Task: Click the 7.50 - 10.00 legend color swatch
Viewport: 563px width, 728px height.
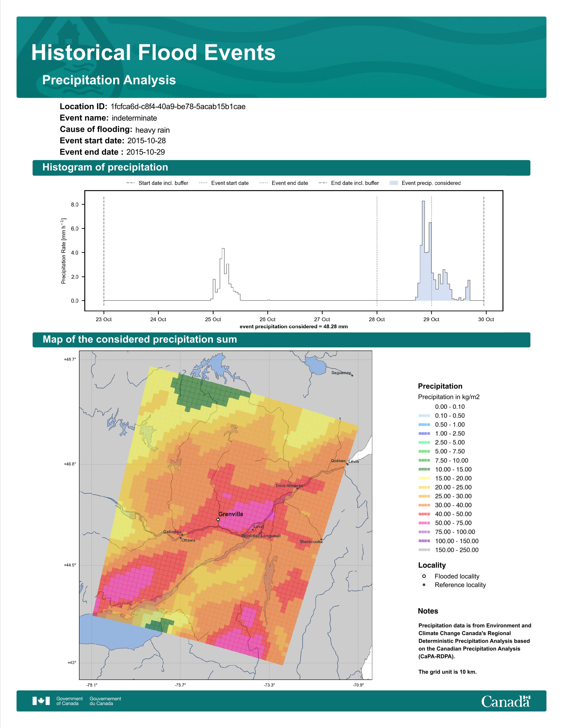Action: [424, 460]
